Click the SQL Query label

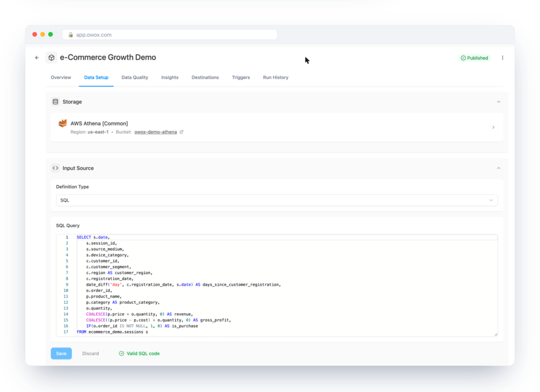pos(68,226)
